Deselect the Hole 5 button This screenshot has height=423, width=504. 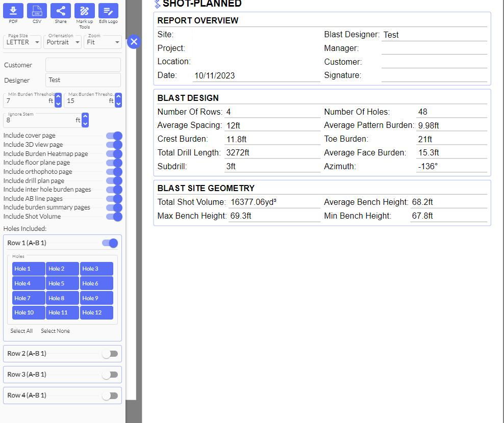(x=62, y=283)
